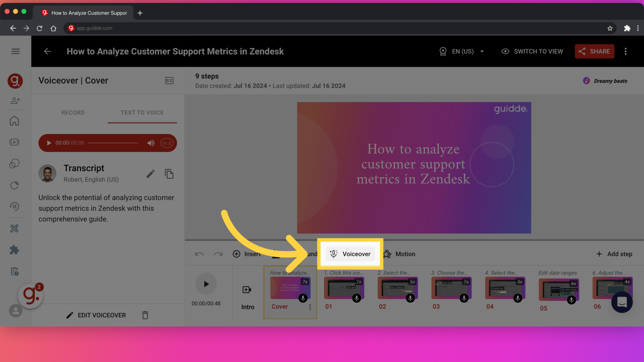Click the cover slide preview image
This screenshot has height=362, width=644.
point(414,168)
